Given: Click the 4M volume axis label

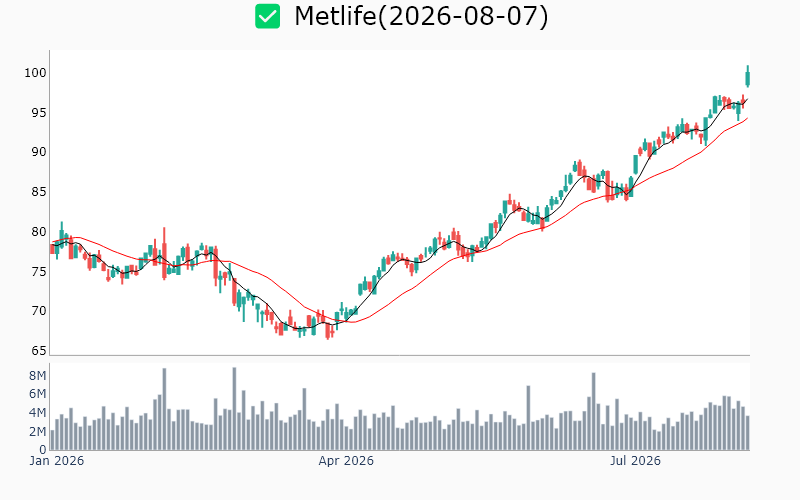Looking at the screenshot, I should click(38, 413).
